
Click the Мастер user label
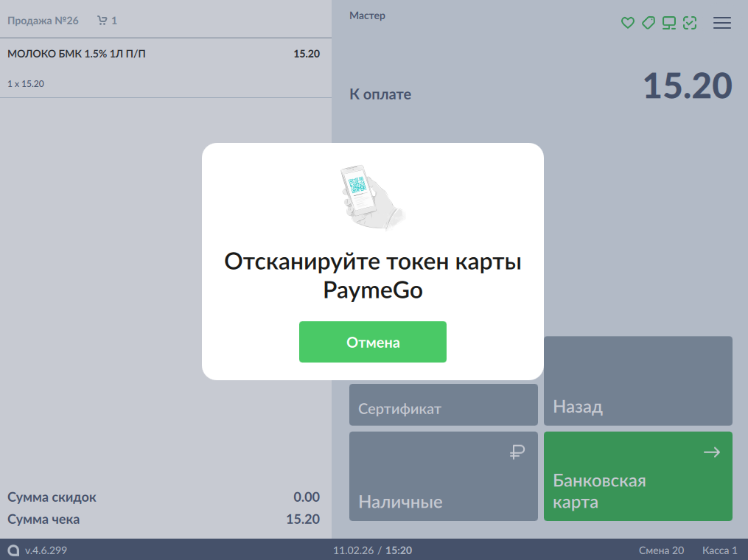pos(367,15)
